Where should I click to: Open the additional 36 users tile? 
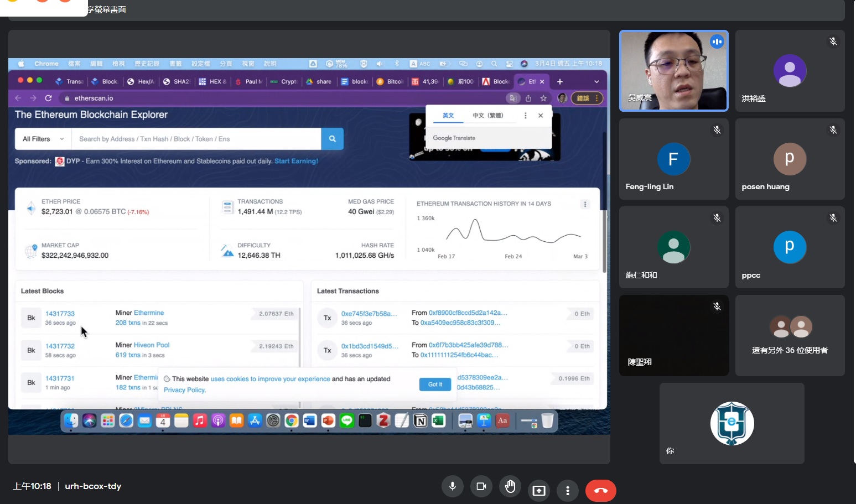click(x=790, y=335)
